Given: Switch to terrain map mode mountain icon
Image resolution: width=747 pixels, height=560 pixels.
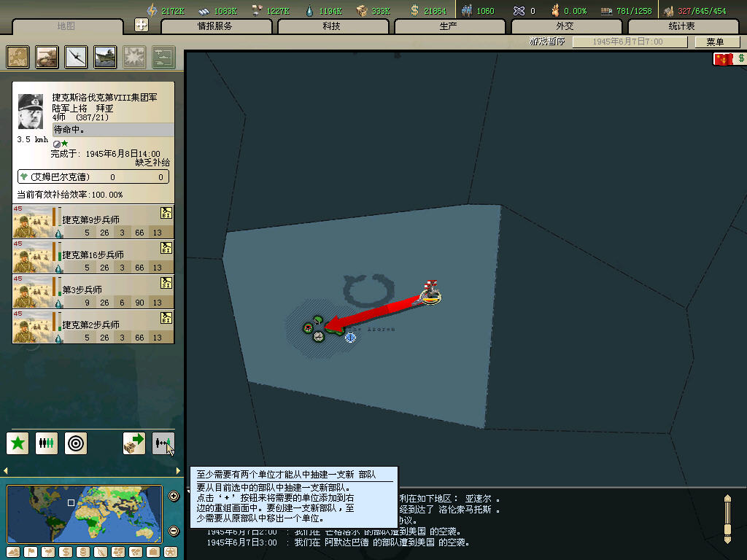Looking at the screenshot, I should [13, 552].
